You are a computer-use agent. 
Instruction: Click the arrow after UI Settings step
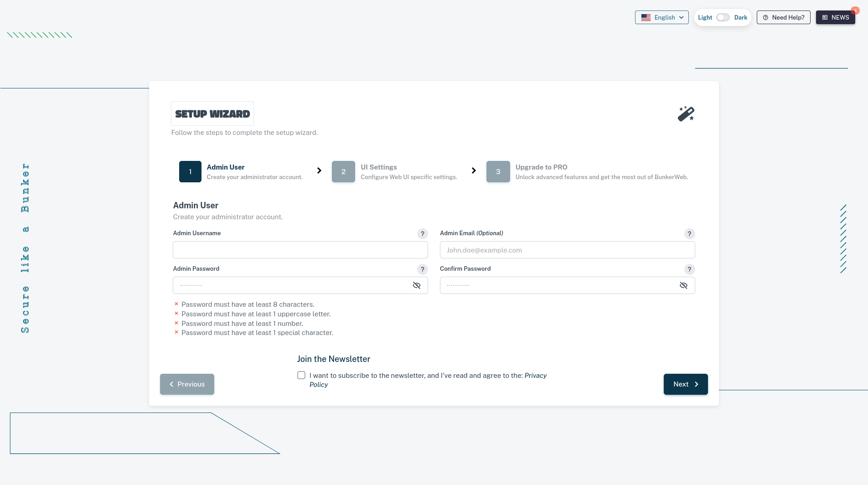pos(474,170)
